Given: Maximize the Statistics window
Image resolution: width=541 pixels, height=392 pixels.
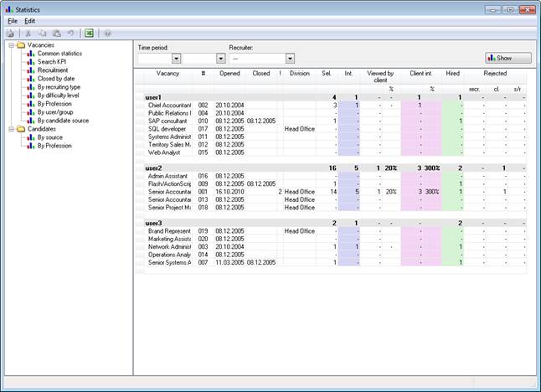Looking at the screenshot, I should [x=510, y=10].
